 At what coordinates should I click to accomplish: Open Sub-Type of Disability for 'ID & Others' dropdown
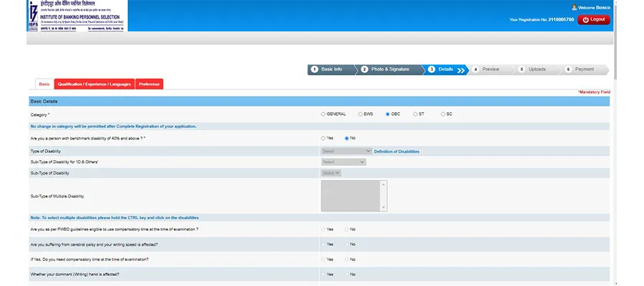click(x=343, y=162)
